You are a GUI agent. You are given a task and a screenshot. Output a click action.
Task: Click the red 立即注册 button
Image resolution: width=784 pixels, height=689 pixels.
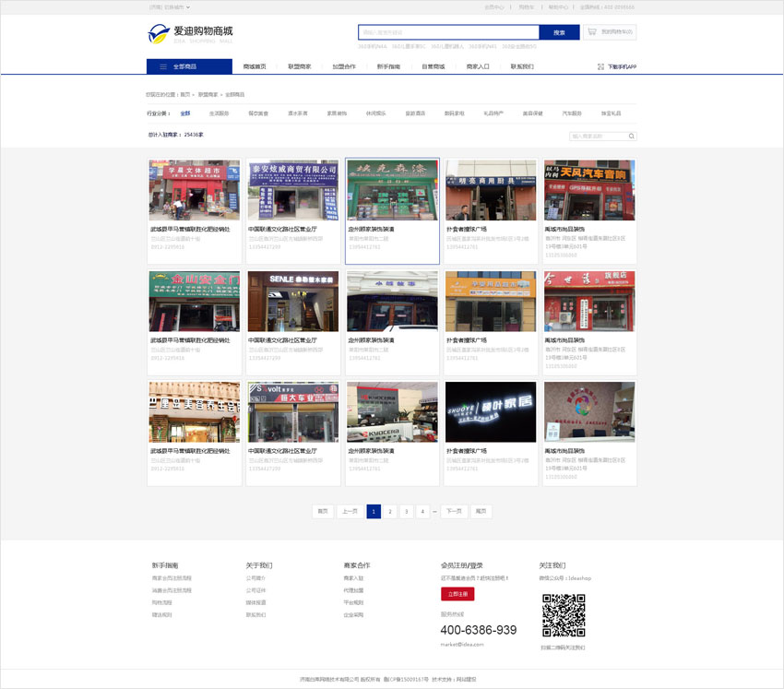457,594
